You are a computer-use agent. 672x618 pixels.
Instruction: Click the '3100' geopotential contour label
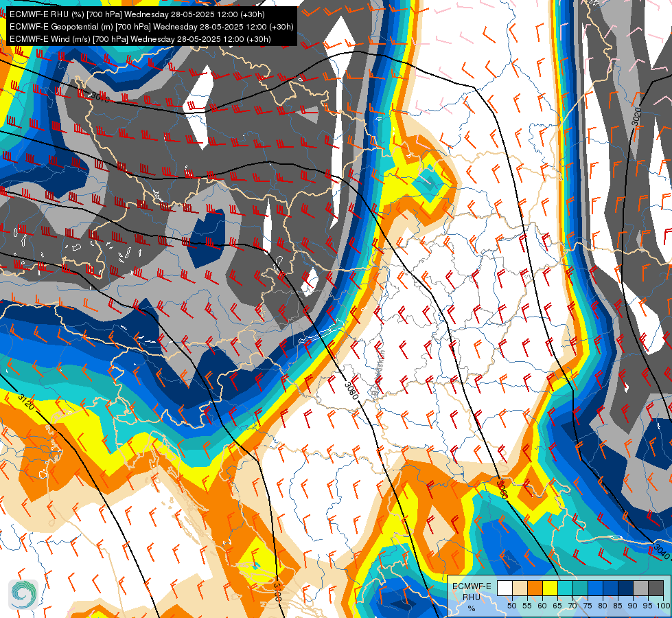pos(277,592)
